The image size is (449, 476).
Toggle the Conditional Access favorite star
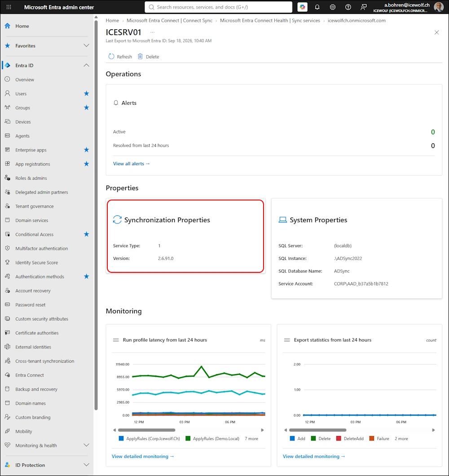coord(86,234)
